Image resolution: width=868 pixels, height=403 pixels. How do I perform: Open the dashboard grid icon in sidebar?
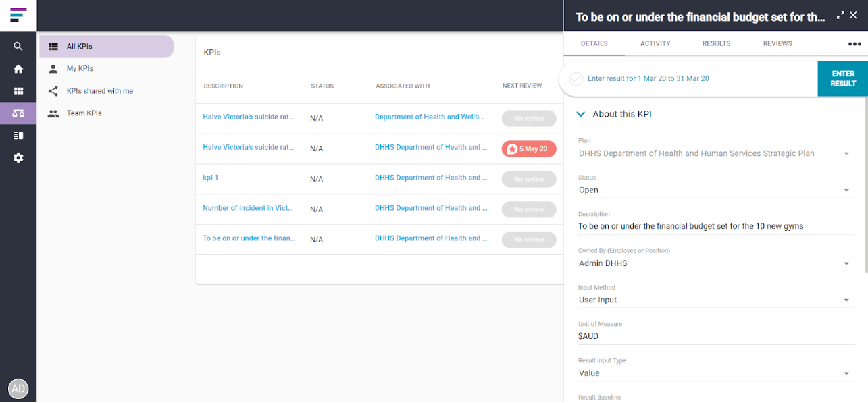pyautogui.click(x=18, y=91)
